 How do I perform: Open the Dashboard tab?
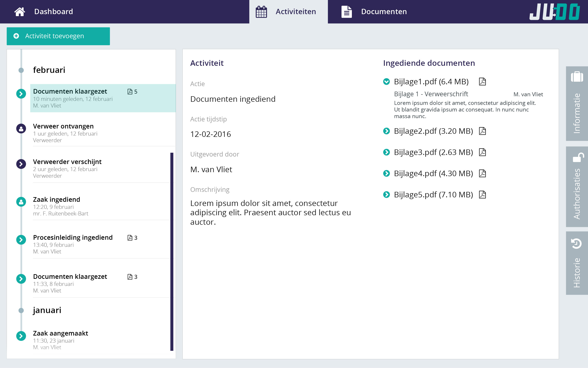[x=44, y=11]
